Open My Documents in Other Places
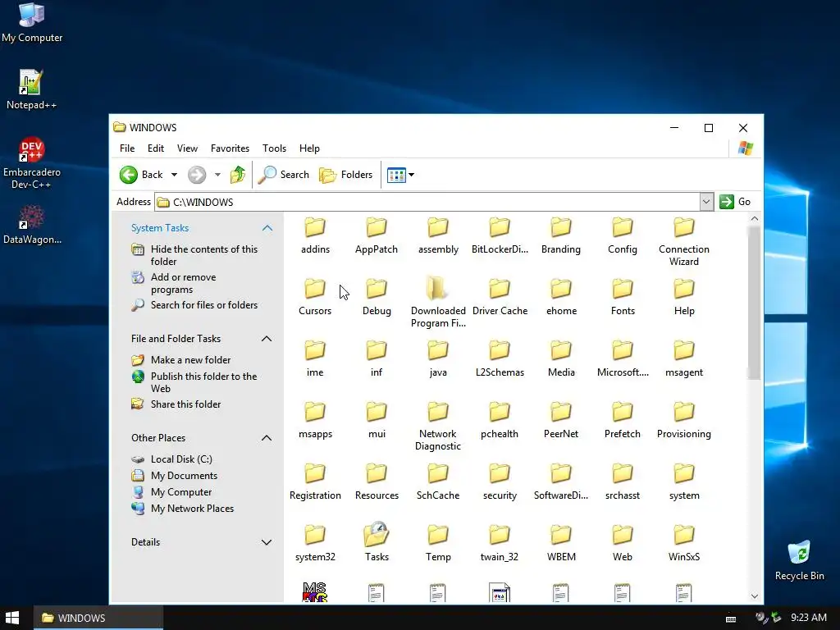Screen dimensions: 840x630 coord(175,476)
